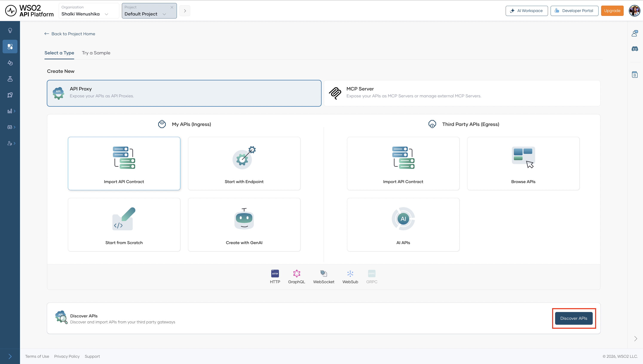Screen dimensions: 643x364
Task: Open AI Workspace
Action: [527, 11]
